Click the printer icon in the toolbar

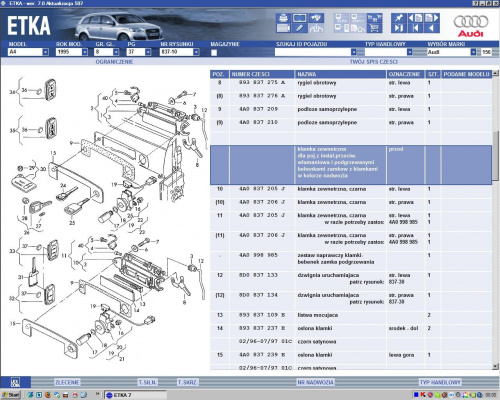coord(283,18)
